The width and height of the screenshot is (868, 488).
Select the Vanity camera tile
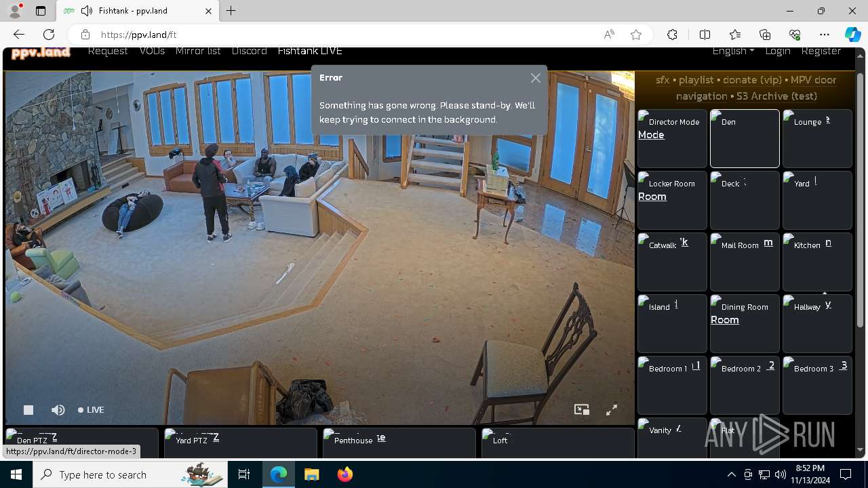(672, 438)
